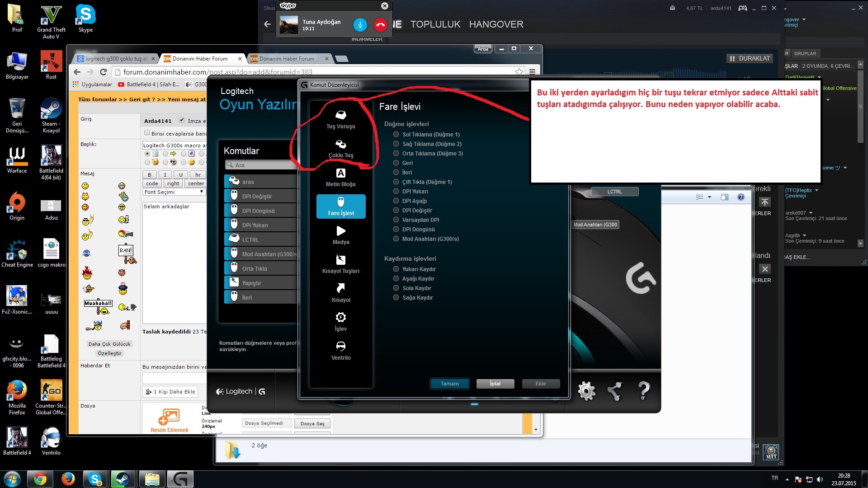
Task: Click volume icon in system tray
Action: [x=820, y=479]
